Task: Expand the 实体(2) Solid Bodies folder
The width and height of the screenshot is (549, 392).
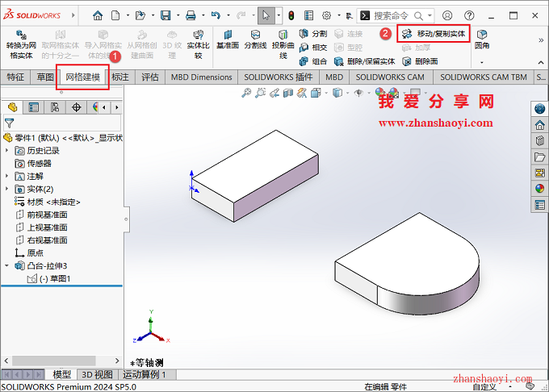Action: (x=8, y=189)
